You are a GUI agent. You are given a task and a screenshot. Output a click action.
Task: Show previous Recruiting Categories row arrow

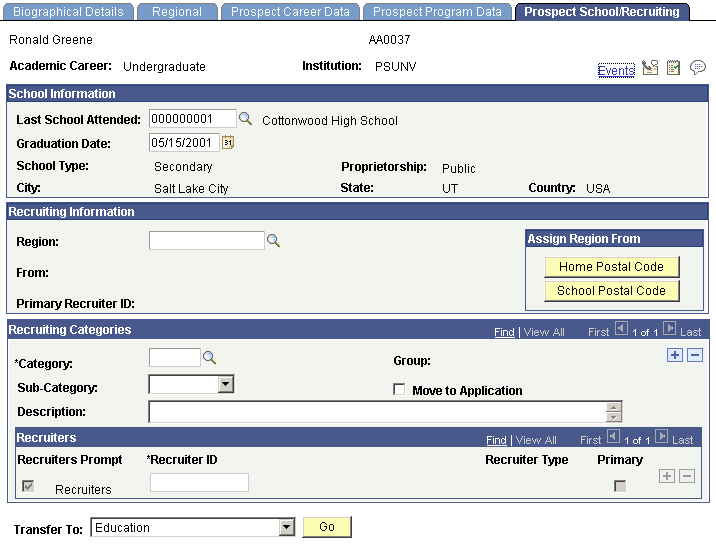[x=621, y=328]
